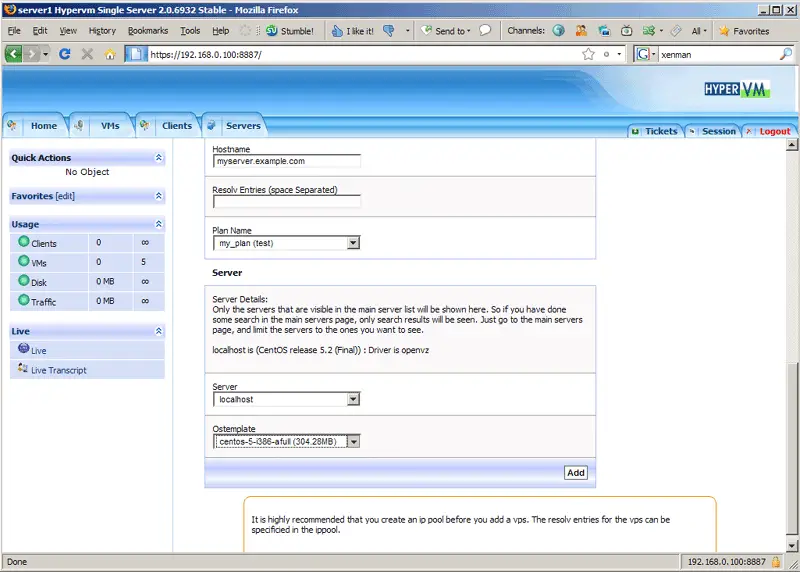
Task: Open the Home tab
Action: tap(44, 126)
